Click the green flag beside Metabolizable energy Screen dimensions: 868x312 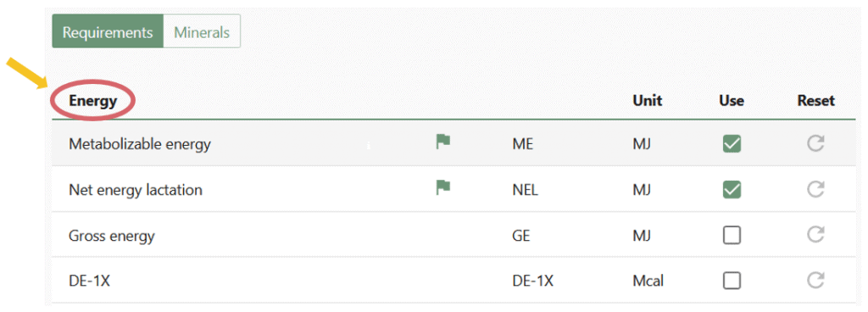point(442,142)
